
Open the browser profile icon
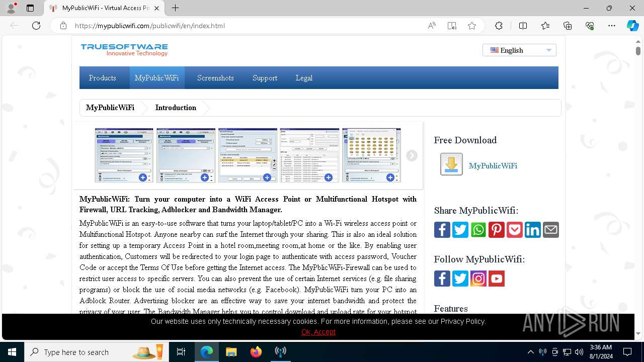[11, 8]
